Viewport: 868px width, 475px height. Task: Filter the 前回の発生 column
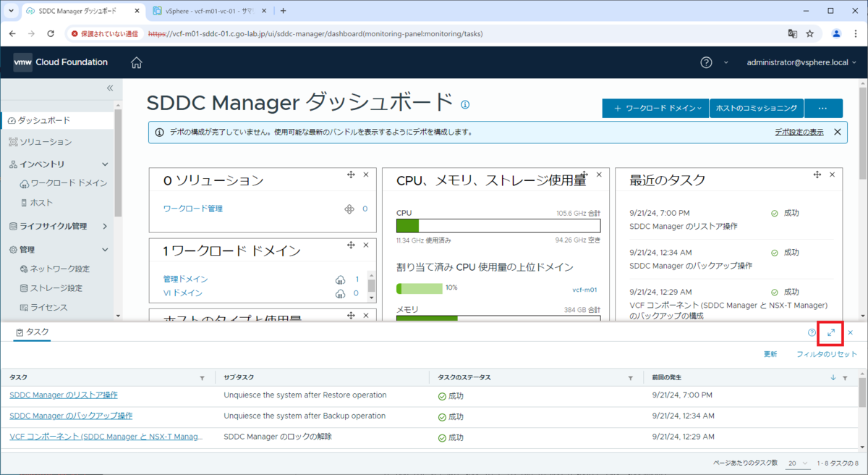pos(845,378)
